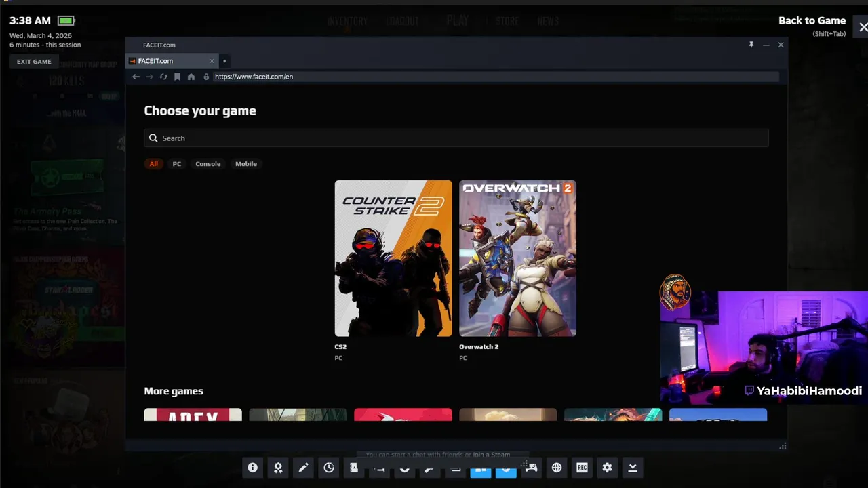Filter games by Console

pos(208,164)
